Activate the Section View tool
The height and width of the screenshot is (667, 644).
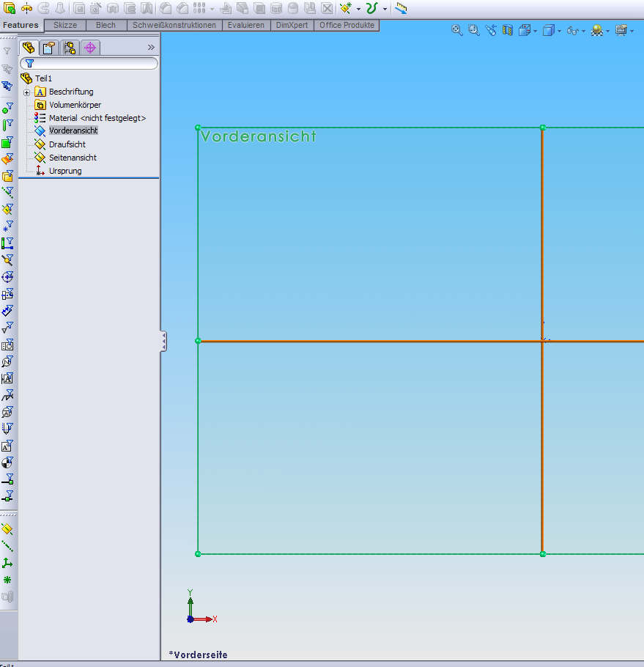click(508, 30)
